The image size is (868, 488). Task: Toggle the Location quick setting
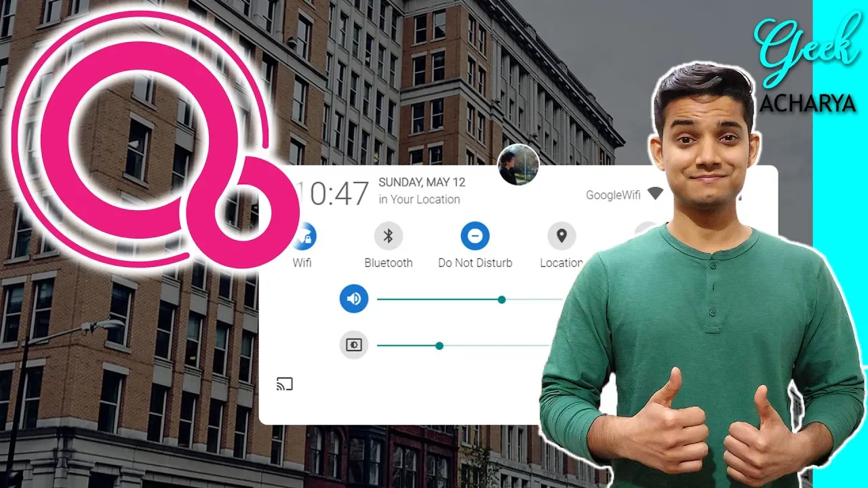[x=561, y=236]
